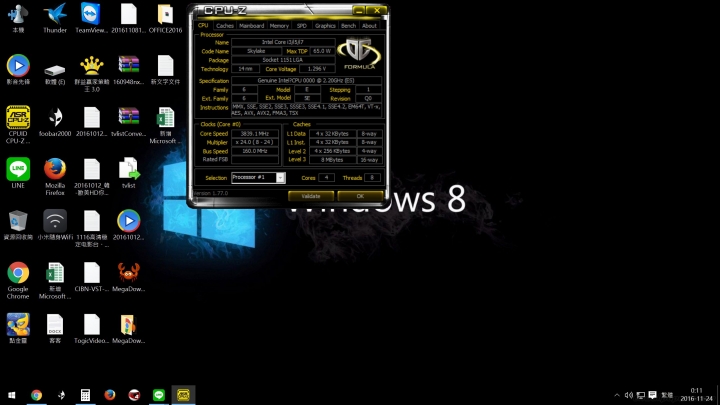Open the taskbar clock showing 2016-11-24
Image resolution: width=720 pixels, height=405 pixels.
697,395
